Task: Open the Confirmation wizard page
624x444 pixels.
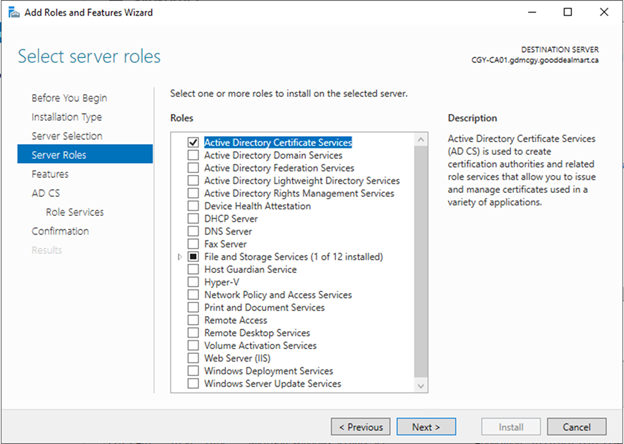Action: pos(60,231)
